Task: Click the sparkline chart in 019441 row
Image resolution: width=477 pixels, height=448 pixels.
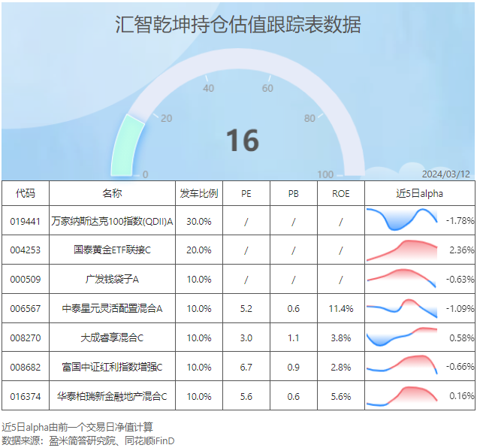Action: [402, 219]
